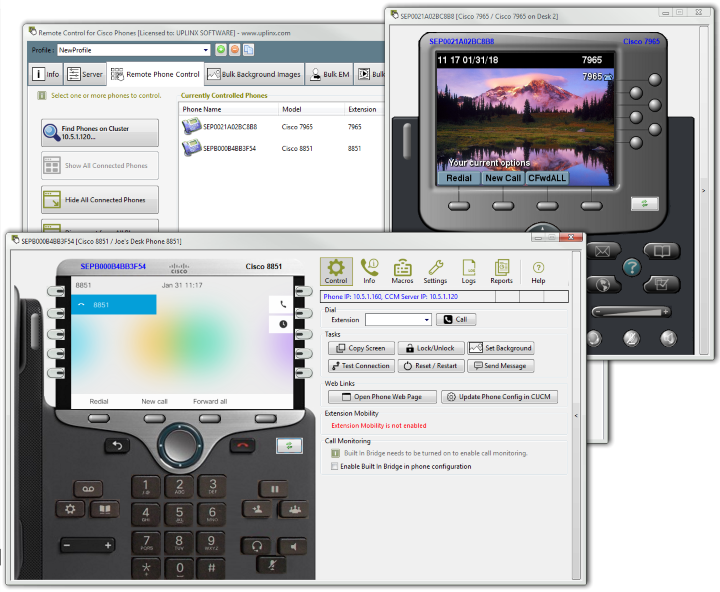
Task: Click the blue help question key on 7965 phone
Action: click(x=632, y=267)
